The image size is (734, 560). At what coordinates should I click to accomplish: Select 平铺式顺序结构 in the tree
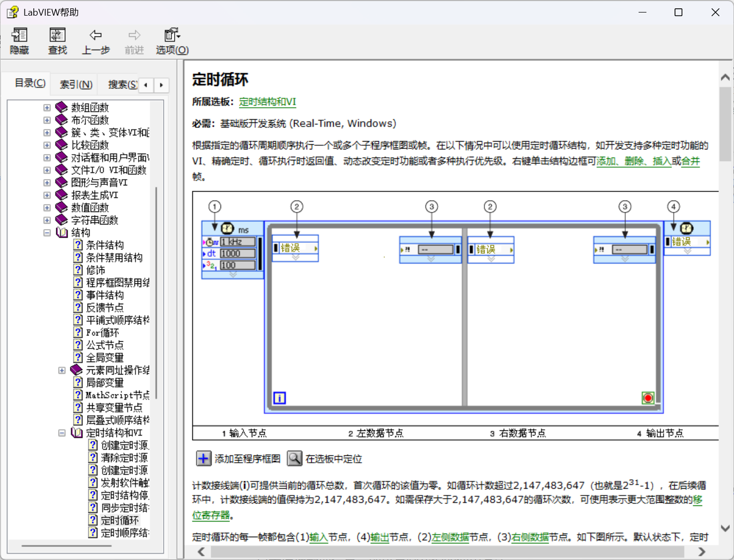118,320
